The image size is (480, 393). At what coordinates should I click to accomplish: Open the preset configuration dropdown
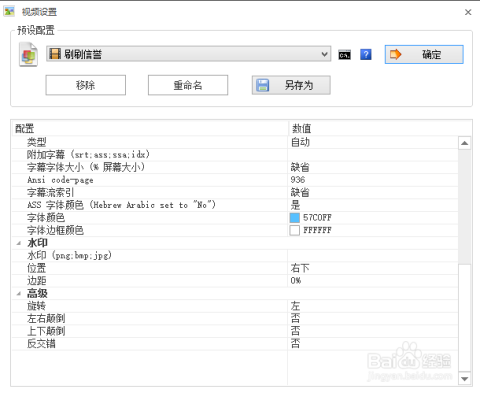click(189, 54)
